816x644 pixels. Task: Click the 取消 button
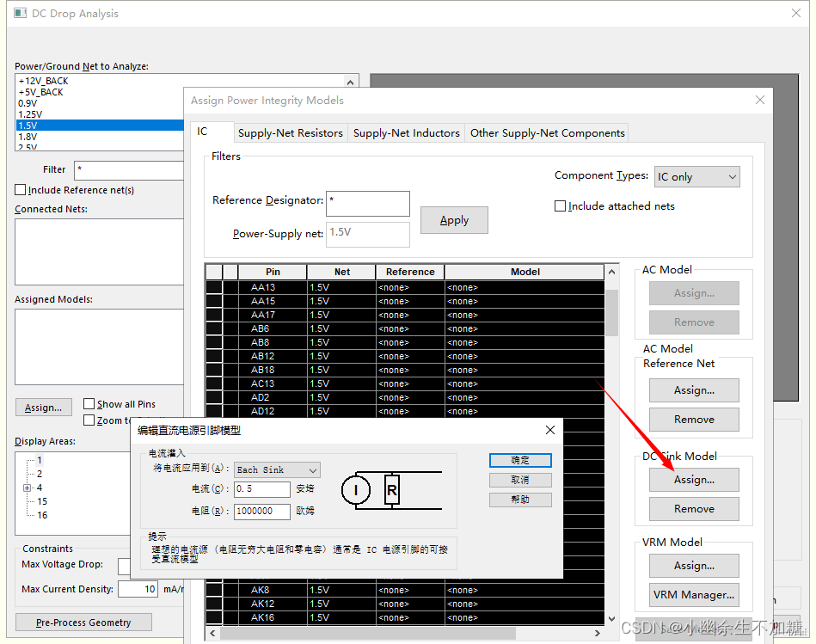point(520,480)
